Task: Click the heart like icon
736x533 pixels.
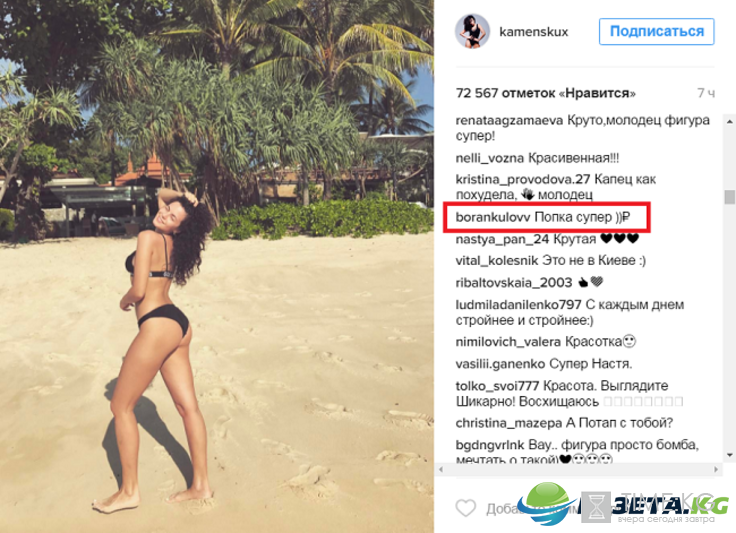Action: point(466,508)
